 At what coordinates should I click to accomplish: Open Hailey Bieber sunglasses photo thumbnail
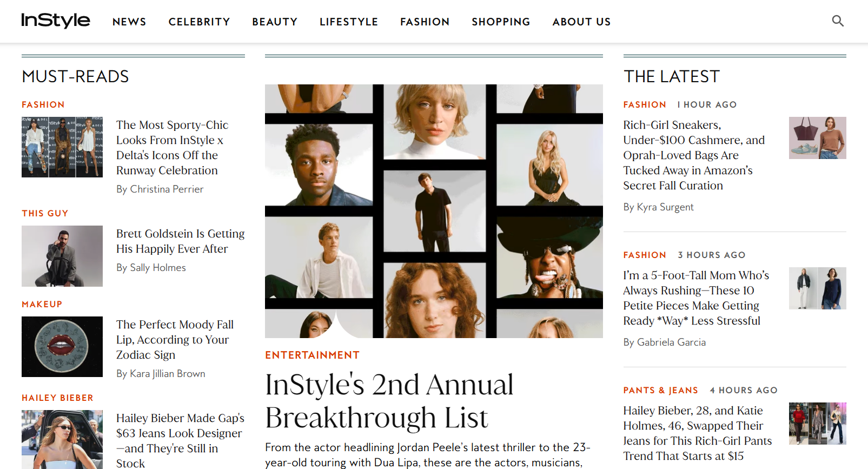[x=62, y=439]
